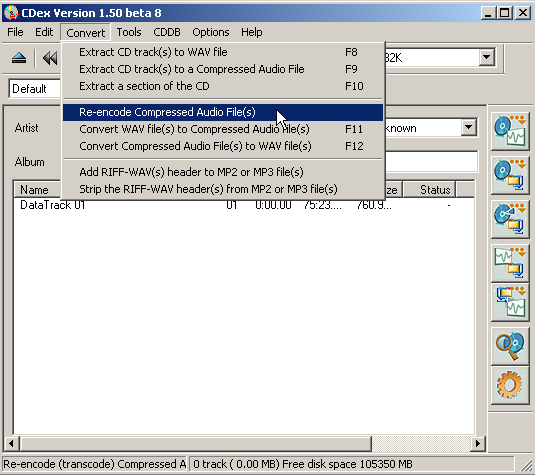Close the CDex window
The image size is (535, 475).
pyautogui.click(x=522, y=13)
